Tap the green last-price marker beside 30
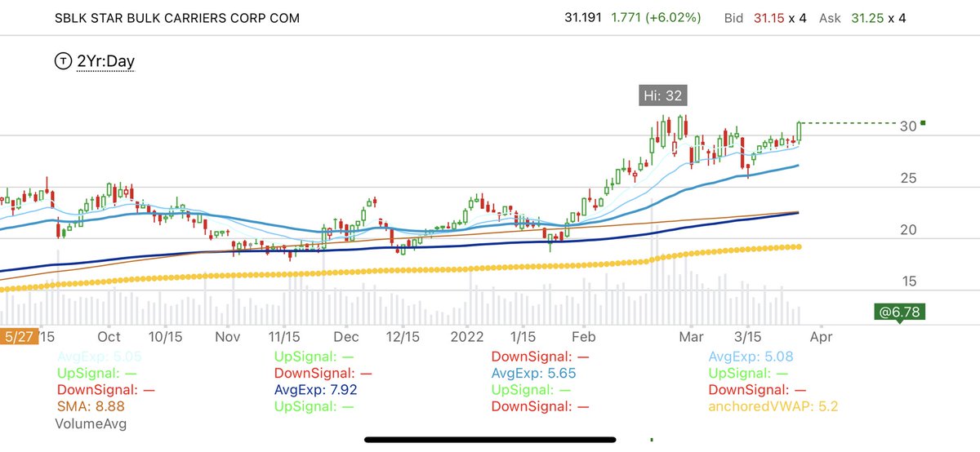This screenshot has width=980, height=452. click(922, 124)
